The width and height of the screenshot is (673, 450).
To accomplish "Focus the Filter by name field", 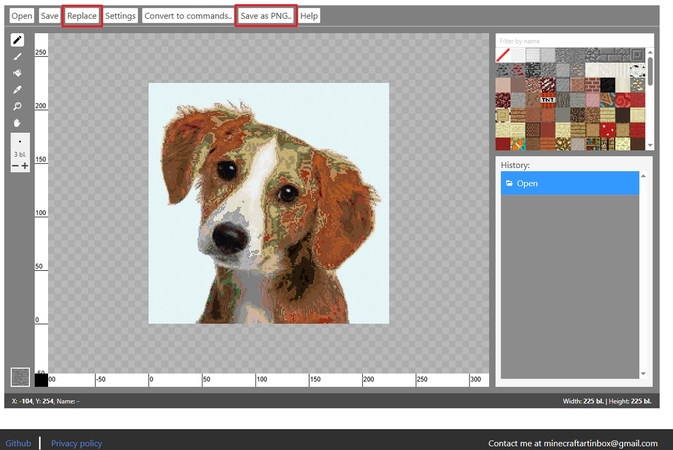I will [x=574, y=41].
